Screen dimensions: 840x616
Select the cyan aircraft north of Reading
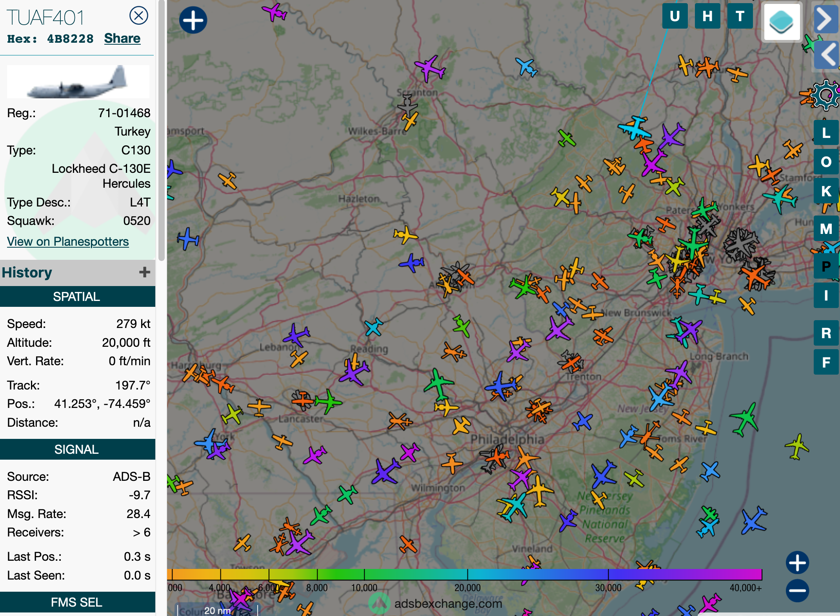click(x=373, y=327)
